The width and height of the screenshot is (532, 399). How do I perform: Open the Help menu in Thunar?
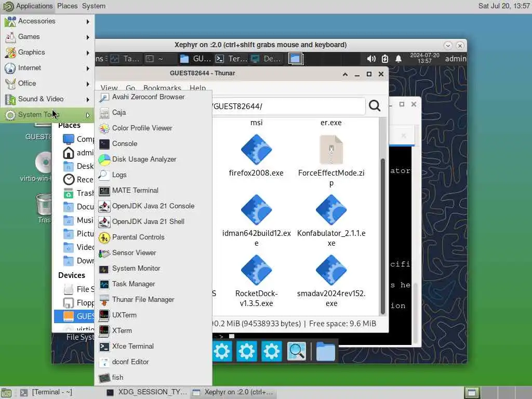coord(198,88)
